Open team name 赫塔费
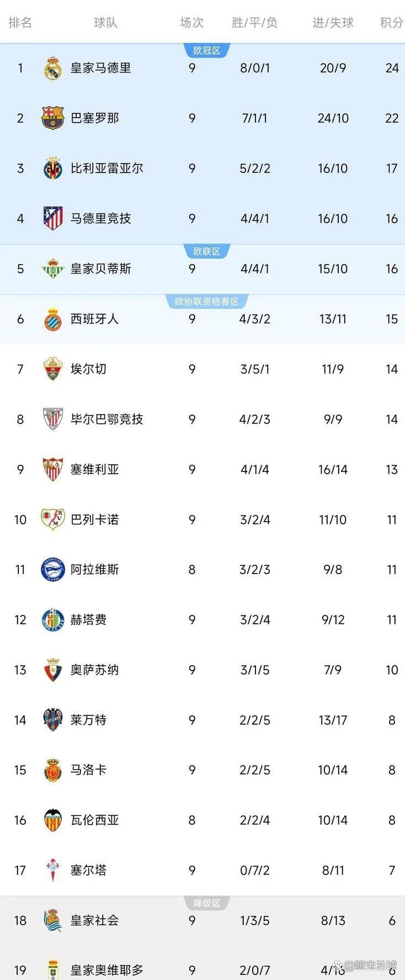405x980 pixels. (88, 620)
